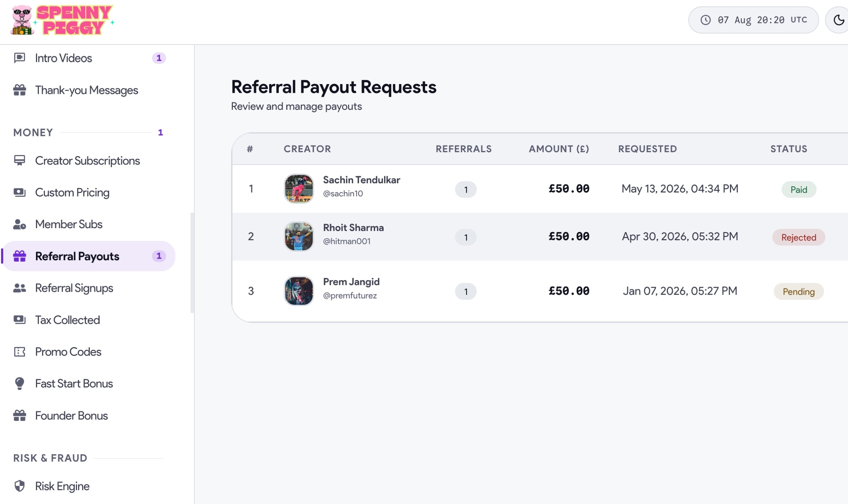Click the Thank-you Messages gift icon
The width and height of the screenshot is (848, 504).
click(x=19, y=90)
